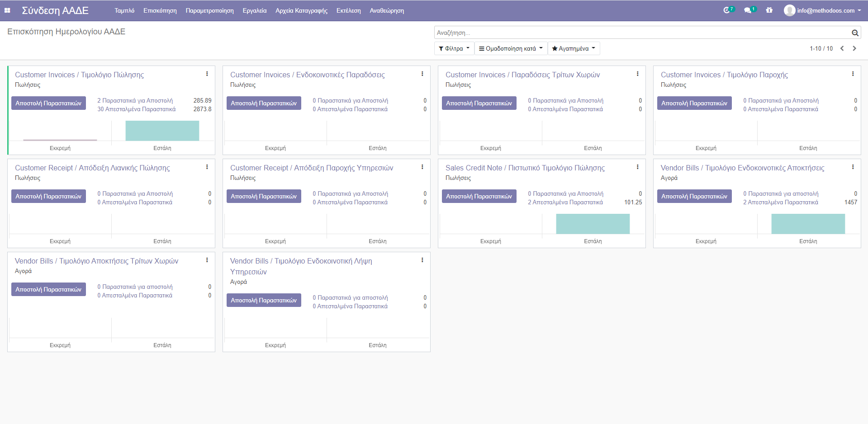Go to next page arrow
868x424 pixels.
854,48
